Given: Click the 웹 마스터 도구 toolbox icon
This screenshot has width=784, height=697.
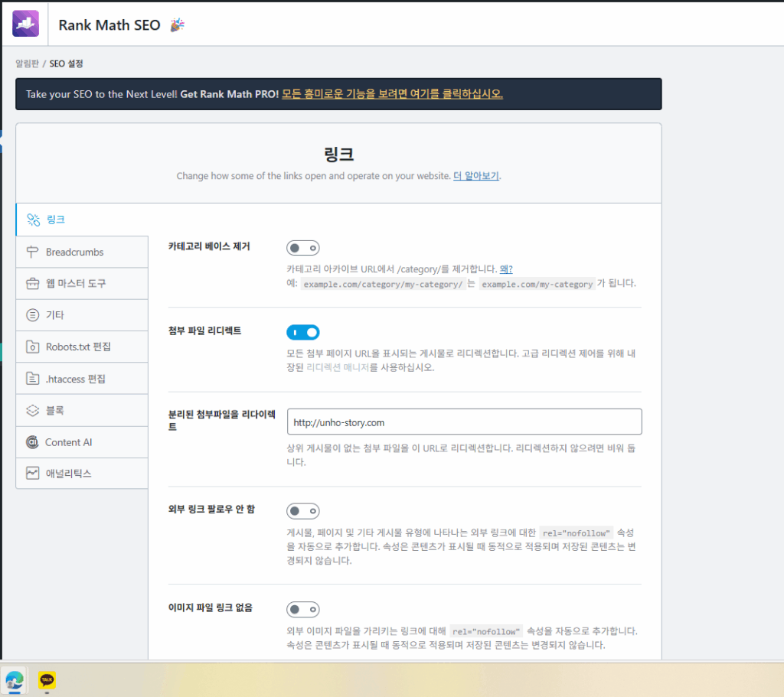Looking at the screenshot, I should coord(32,283).
